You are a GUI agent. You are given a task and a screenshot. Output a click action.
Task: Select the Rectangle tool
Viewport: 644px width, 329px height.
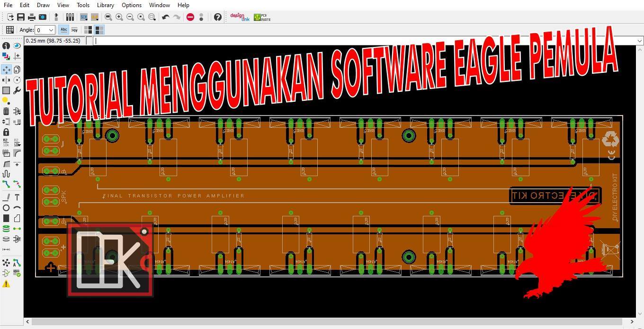tap(6, 218)
